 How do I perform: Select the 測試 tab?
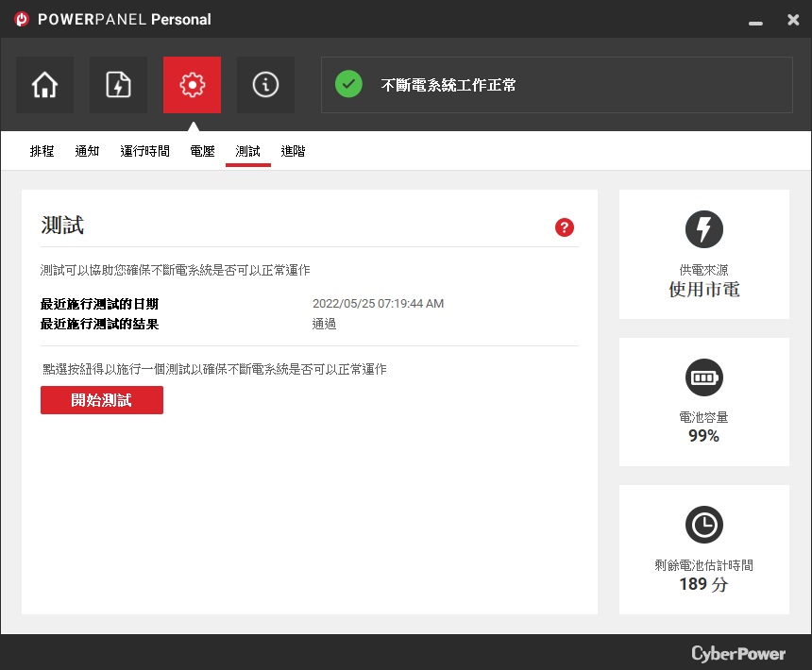coord(248,151)
